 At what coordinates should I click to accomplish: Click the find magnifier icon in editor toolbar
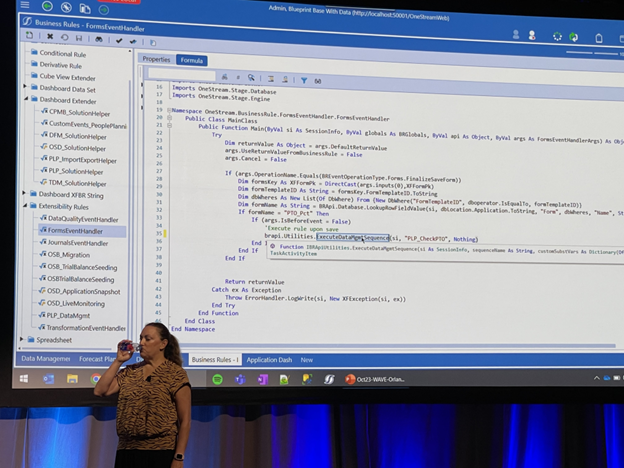[251, 78]
